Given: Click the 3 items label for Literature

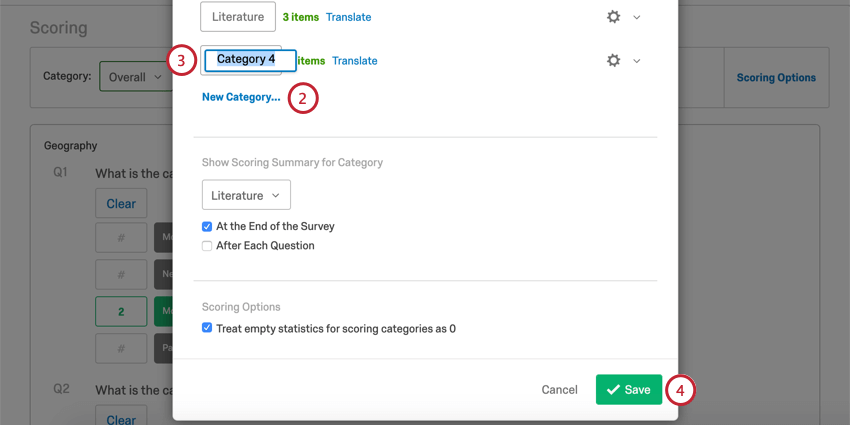Looking at the screenshot, I should [301, 17].
